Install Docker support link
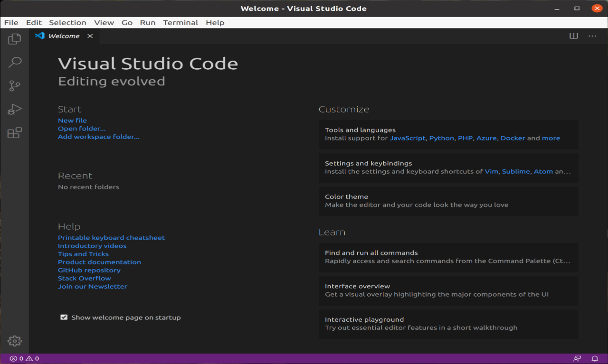Screen dimensions: 608x364 pyautogui.click(x=513, y=138)
